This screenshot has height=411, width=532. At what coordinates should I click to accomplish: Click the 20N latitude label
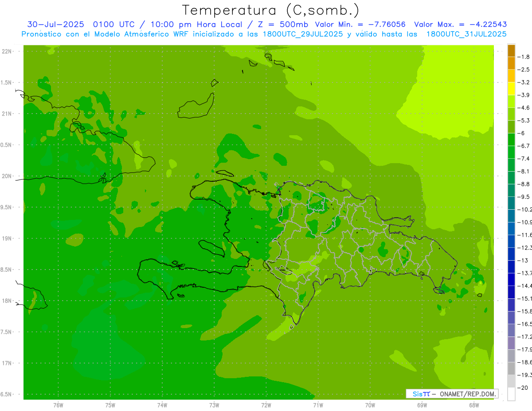[x=7, y=176]
